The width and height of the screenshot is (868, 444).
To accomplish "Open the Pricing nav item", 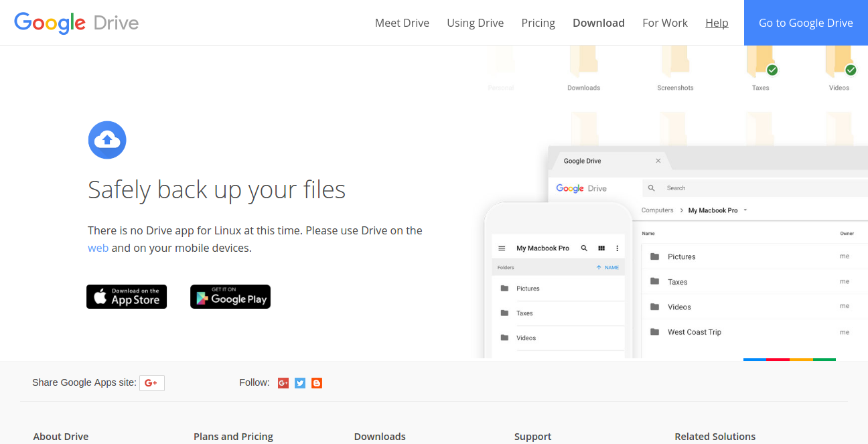I will (x=538, y=23).
